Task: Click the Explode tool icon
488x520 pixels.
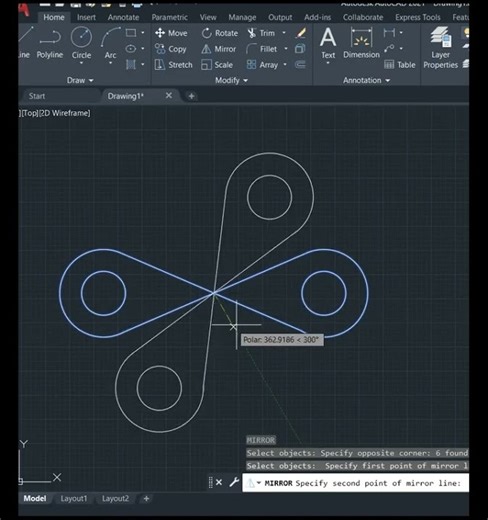Action: point(300,49)
